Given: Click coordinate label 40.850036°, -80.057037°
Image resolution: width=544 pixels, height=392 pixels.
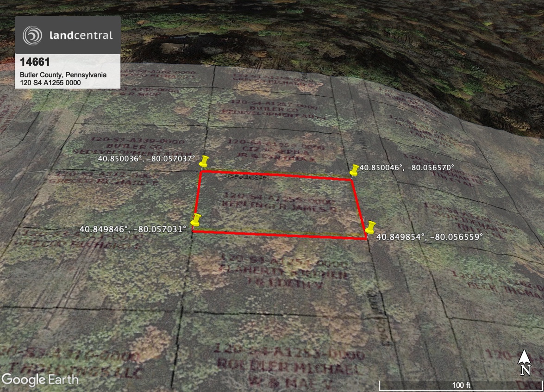Looking at the screenshot, I should click(146, 158).
